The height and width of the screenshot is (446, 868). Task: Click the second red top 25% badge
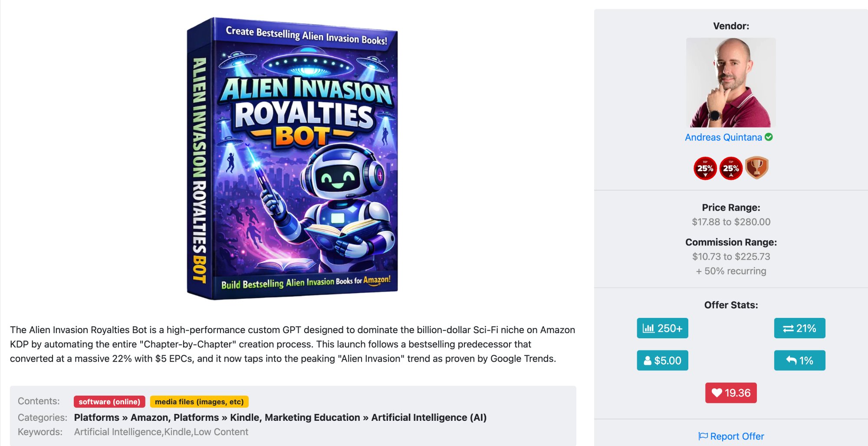(x=731, y=168)
